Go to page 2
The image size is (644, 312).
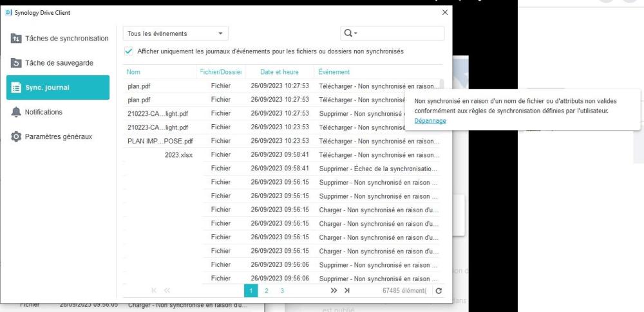pyautogui.click(x=266, y=291)
